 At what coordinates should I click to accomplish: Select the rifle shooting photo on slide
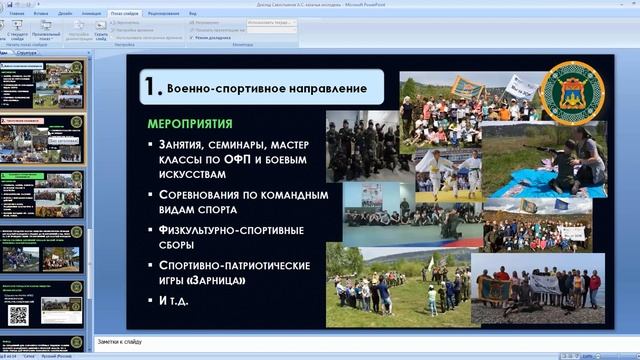coord(544,160)
